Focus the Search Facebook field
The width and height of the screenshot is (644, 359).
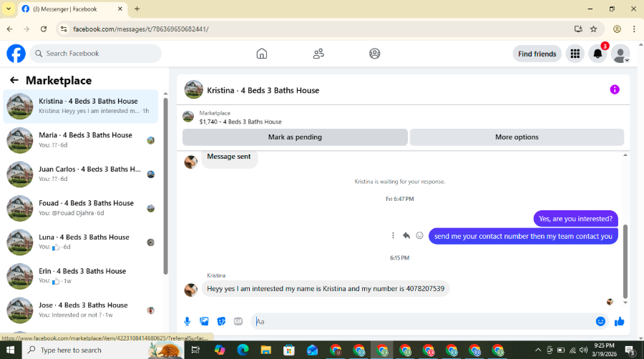coord(96,54)
